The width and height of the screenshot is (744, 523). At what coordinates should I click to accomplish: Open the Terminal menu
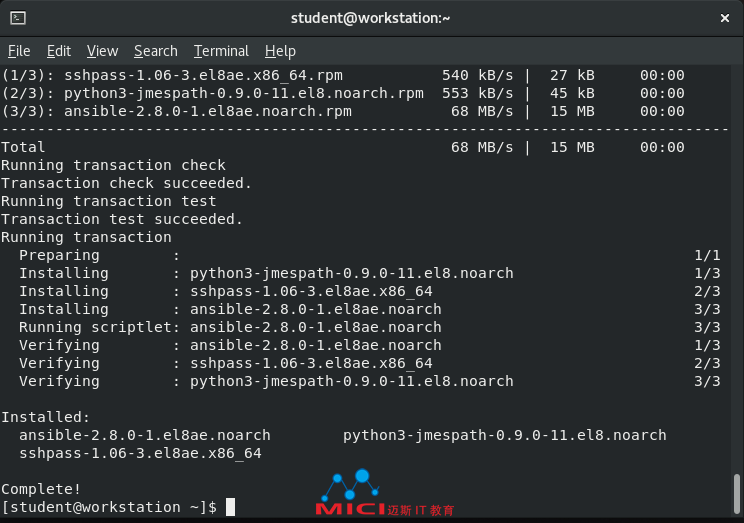coord(221,51)
